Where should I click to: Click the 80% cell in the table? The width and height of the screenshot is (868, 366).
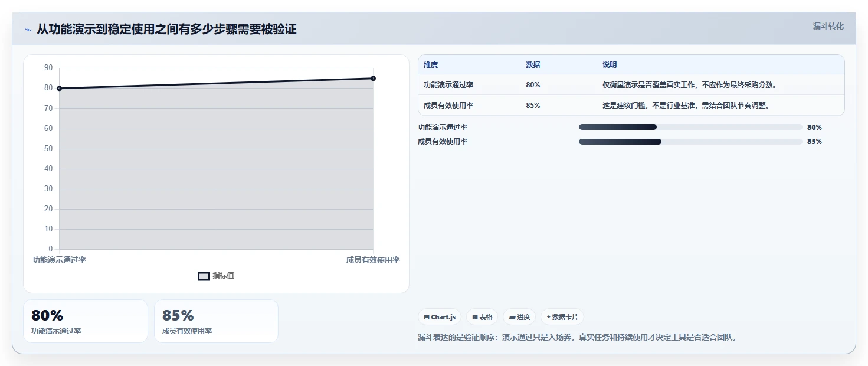tap(533, 85)
